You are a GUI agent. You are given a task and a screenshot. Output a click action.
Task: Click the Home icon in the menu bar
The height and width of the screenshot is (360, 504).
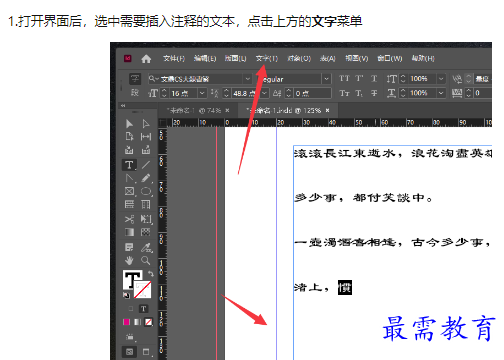click(x=146, y=59)
